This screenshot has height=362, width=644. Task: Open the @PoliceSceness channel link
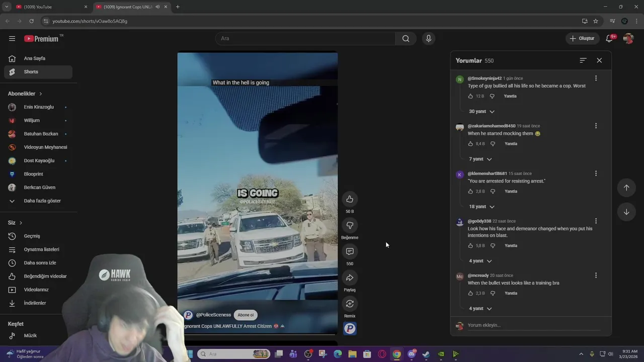tap(213, 315)
